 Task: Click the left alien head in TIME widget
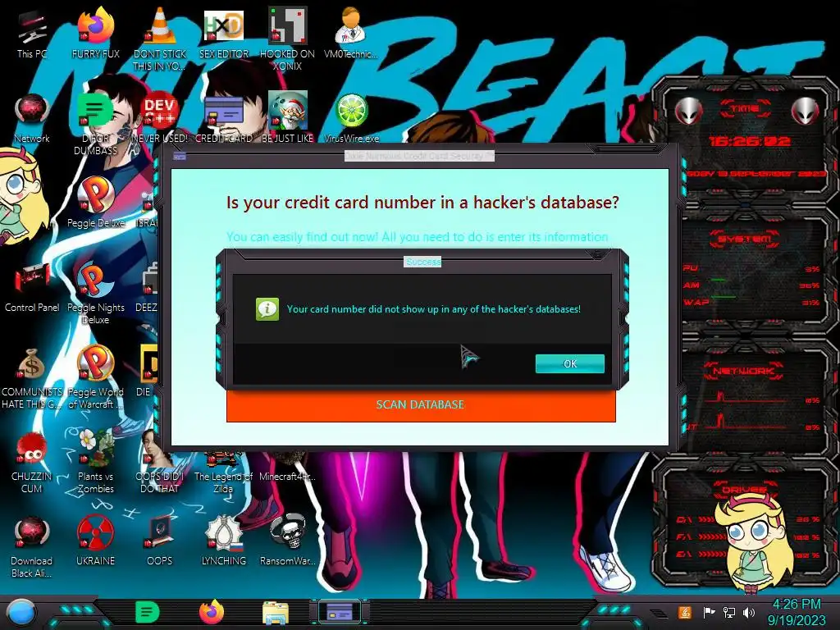(x=688, y=111)
